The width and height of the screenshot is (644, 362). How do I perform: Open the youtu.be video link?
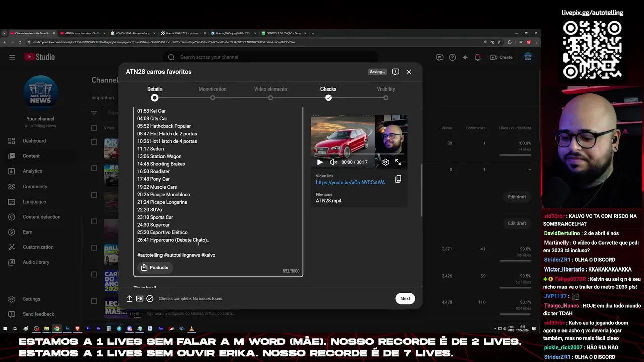[x=350, y=183]
